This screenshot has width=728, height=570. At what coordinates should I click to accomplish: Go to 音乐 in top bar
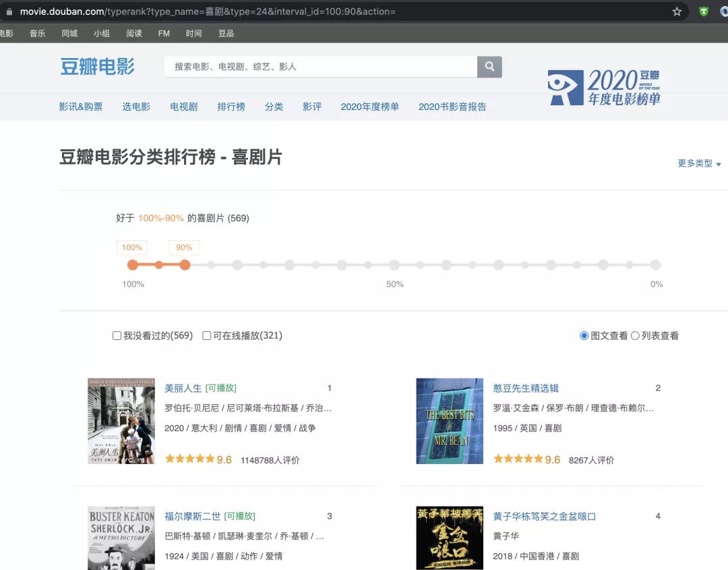pos(38,34)
